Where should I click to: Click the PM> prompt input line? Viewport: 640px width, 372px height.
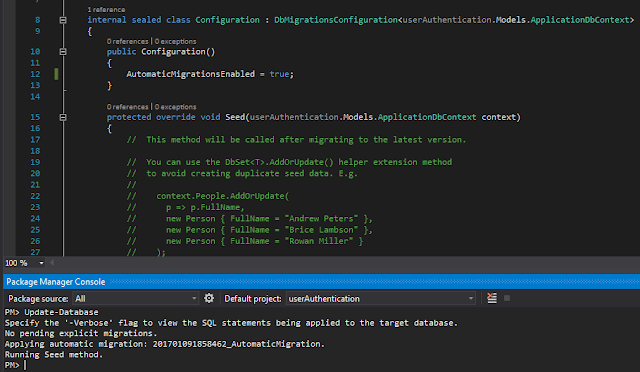click(x=322, y=365)
